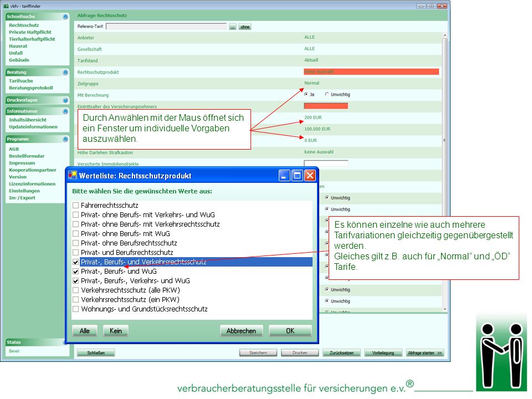This screenshot has width=532, height=399.
Task: Click 'Kein' button in Werteliste dialog
Action: [x=115, y=331]
